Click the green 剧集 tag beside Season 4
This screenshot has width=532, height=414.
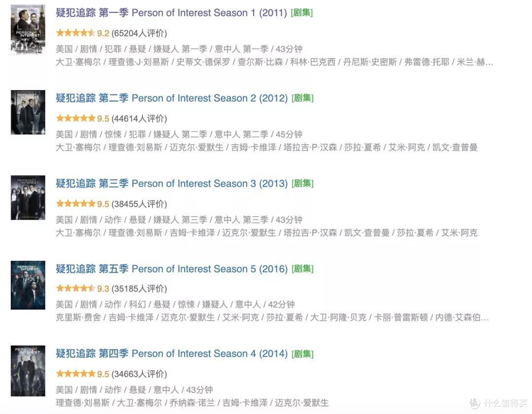[x=302, y=354]
